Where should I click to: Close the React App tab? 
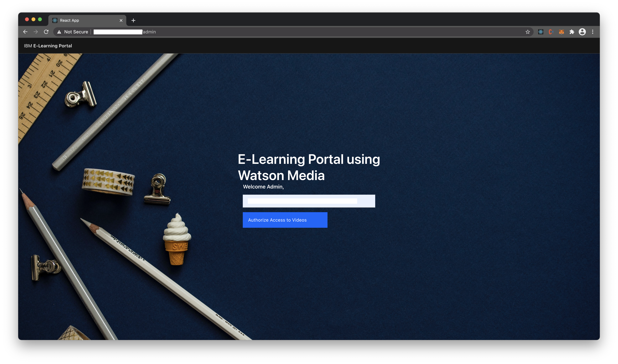coord(121,20)
